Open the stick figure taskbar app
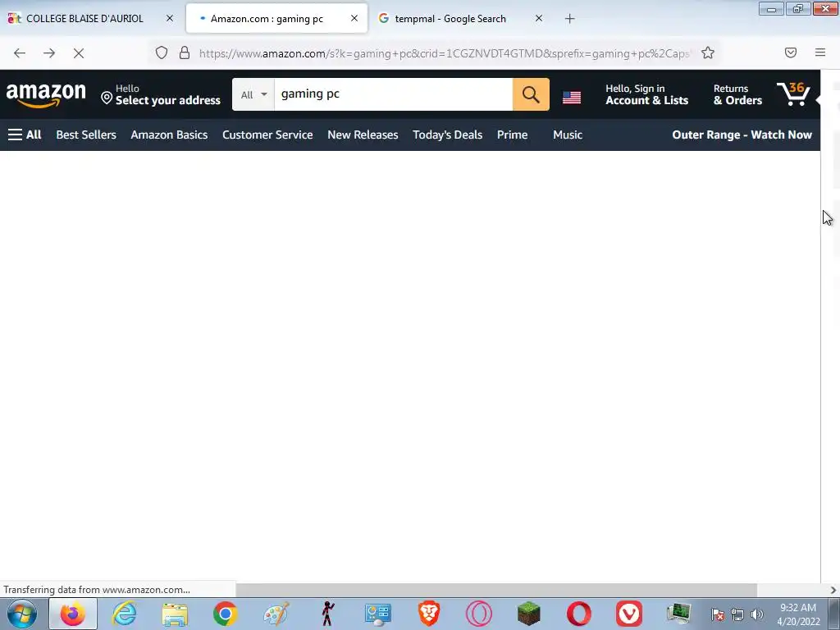 coord(327,614)
